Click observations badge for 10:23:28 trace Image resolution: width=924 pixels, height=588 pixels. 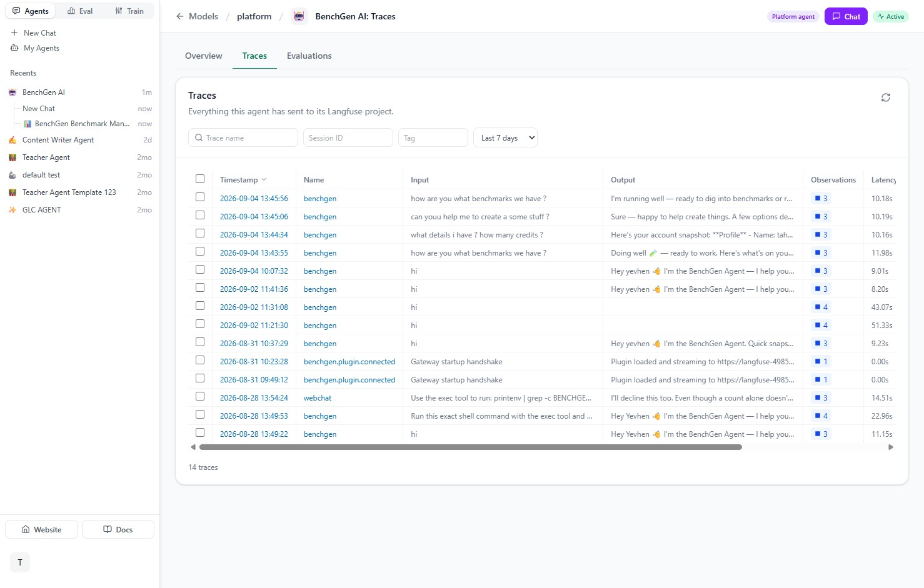coord(821,362)
